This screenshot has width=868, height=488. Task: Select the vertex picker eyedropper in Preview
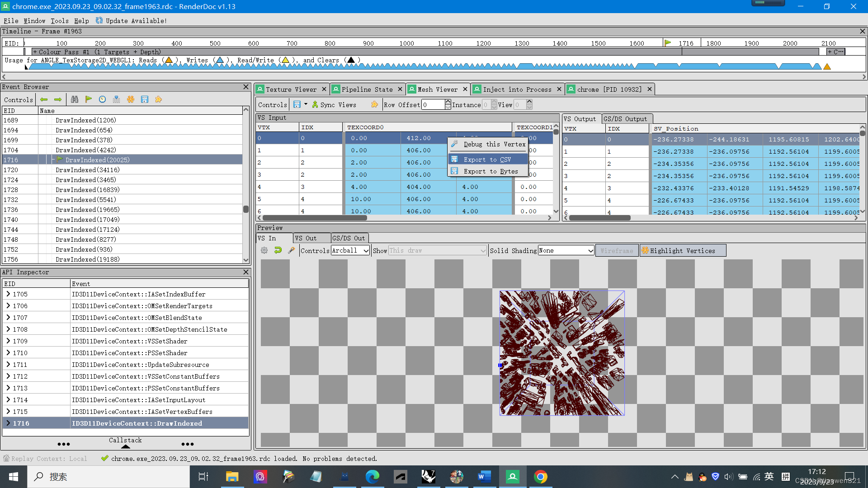[292, 250]
